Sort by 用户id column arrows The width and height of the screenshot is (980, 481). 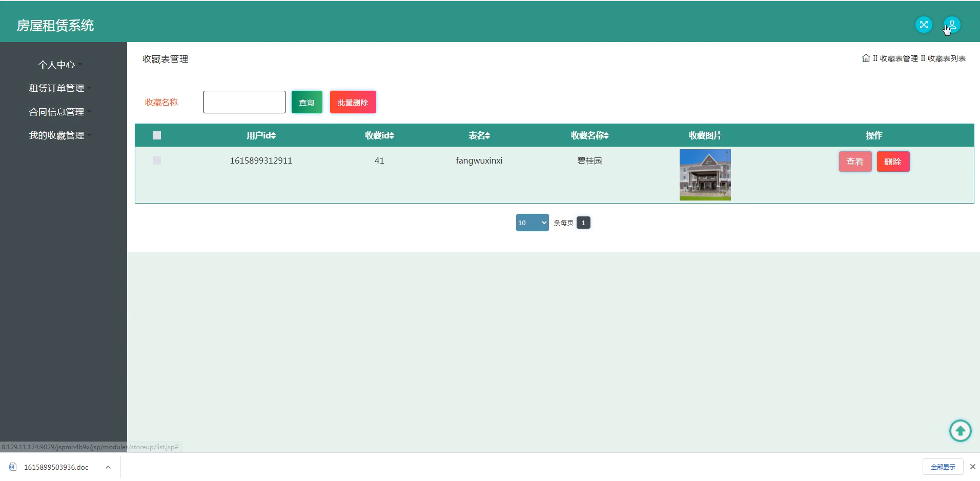[x=274, y=135]
